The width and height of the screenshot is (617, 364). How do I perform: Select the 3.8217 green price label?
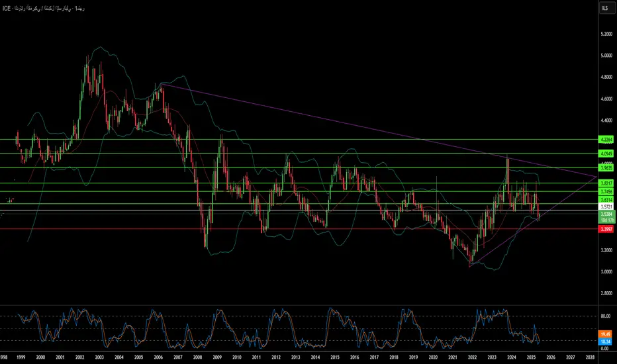[x=606, y=183]
